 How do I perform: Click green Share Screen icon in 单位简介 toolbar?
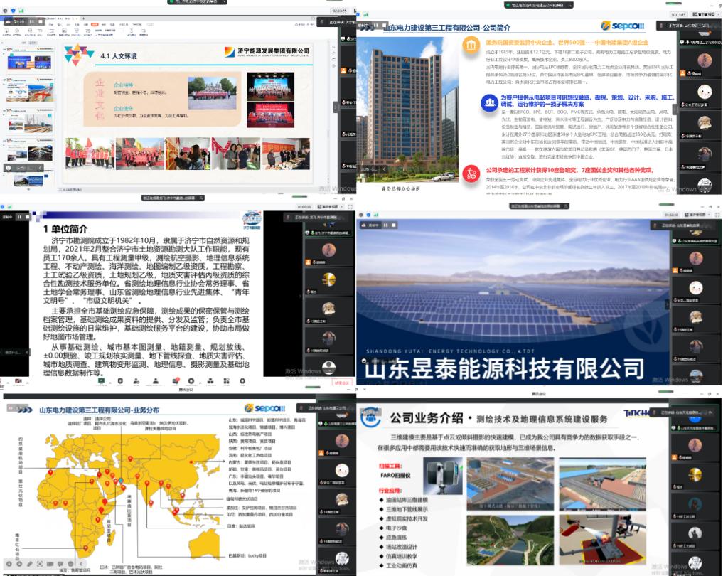point(102,381)
